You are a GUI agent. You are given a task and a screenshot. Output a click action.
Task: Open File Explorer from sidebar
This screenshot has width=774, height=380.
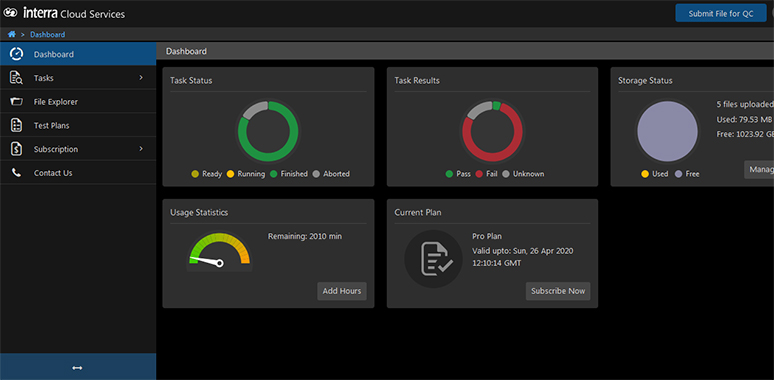click(x=78, y=102)
